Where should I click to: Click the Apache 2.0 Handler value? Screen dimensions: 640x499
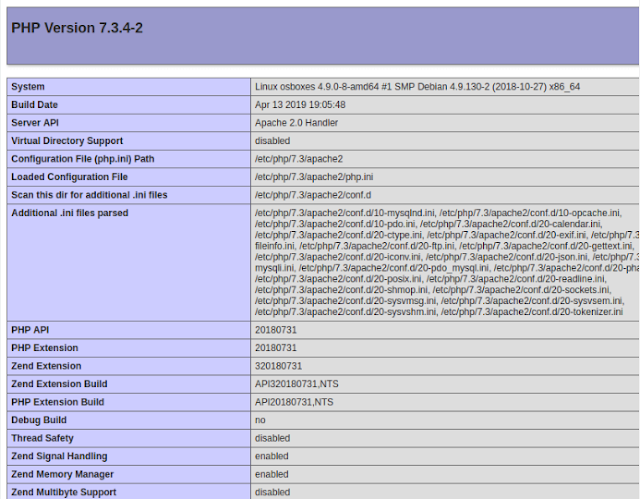[x=296, y=122]
